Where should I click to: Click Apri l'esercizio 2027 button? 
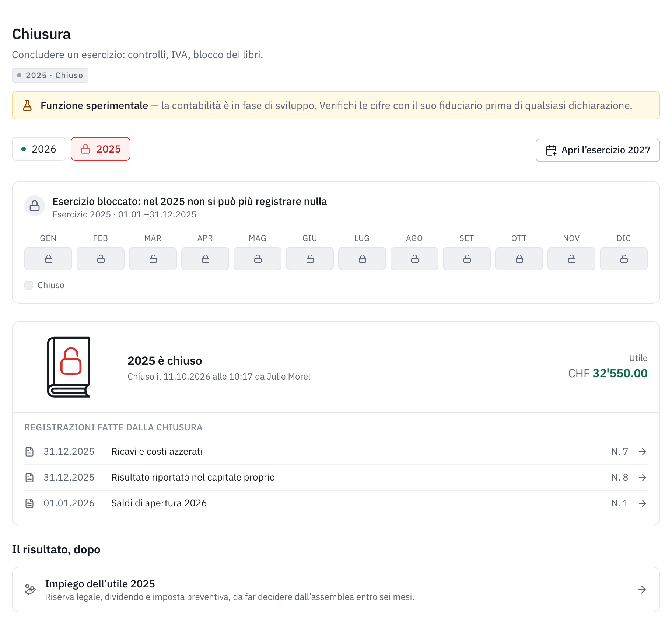[598, 150]
